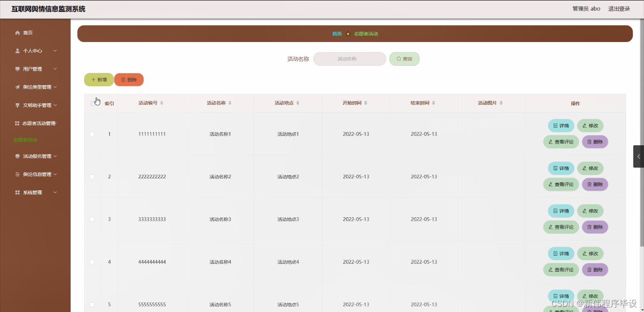Sort by 活动图片 column arrows
Viewport: 644px width, 312px height.
[501, 103]
